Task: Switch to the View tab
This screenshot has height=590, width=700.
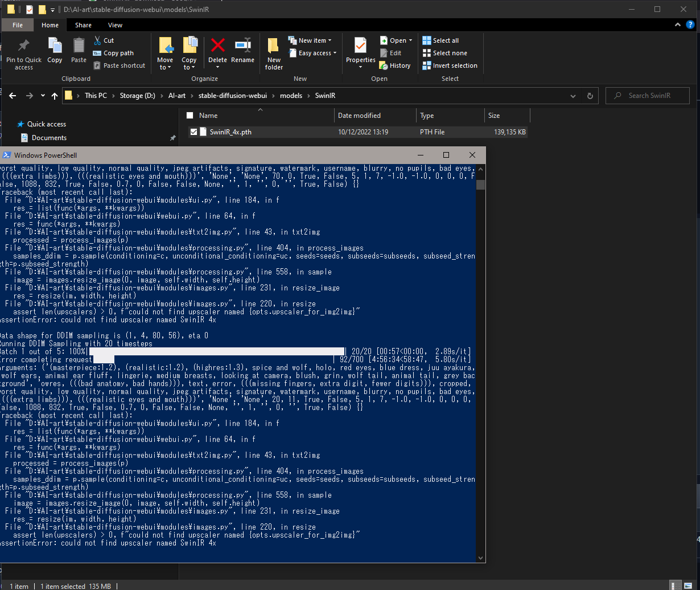Action: 116,25
